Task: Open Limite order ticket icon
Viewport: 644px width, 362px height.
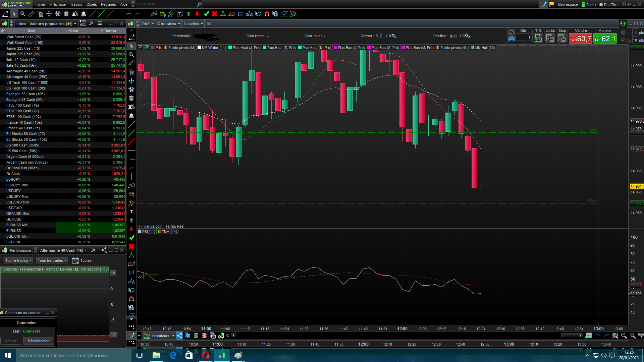Action: (x=550, y=38)
